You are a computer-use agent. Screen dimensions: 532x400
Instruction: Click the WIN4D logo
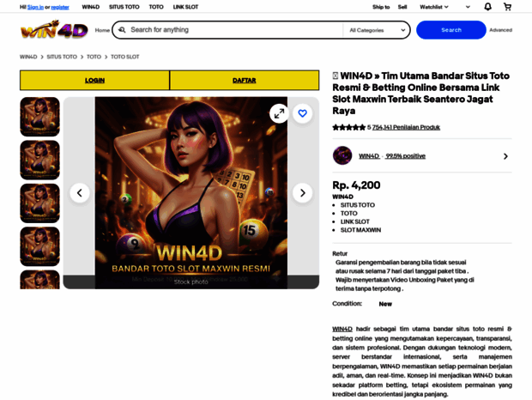point(54,30)
